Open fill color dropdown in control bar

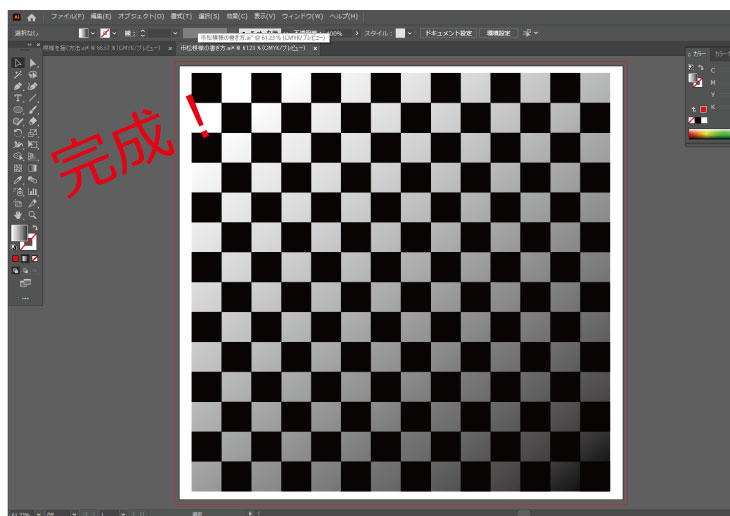coord(94,33)
